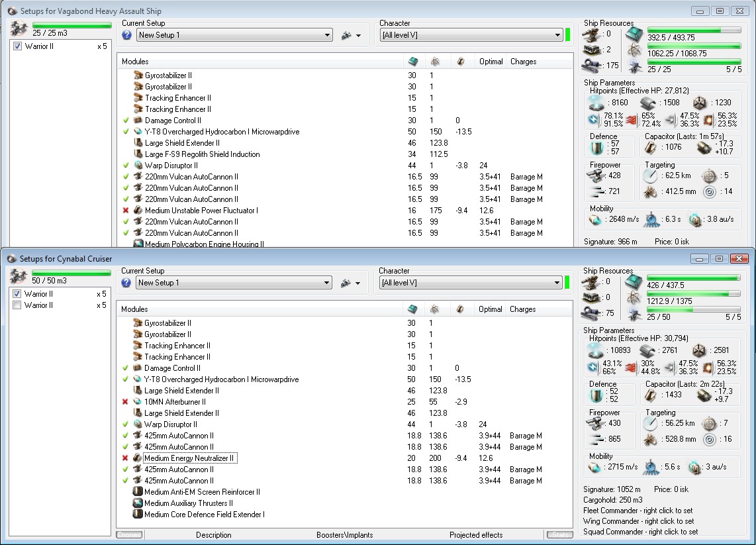This screenshot has width=756, height=545.
Task: Click the capacitor icon showing 1076 in Vagabond
Action: (651, 147)
